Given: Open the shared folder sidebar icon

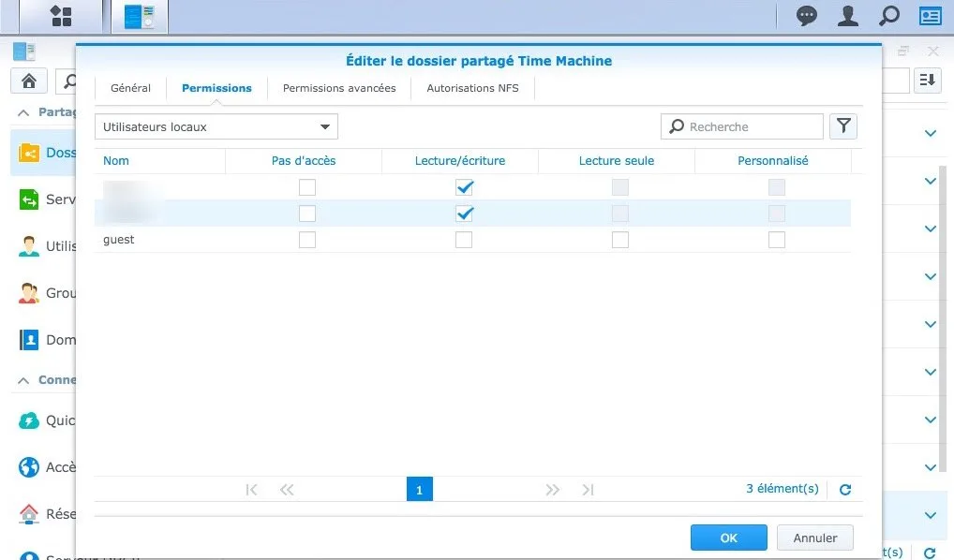Looking at the screenshot, I should click(29, 153).
